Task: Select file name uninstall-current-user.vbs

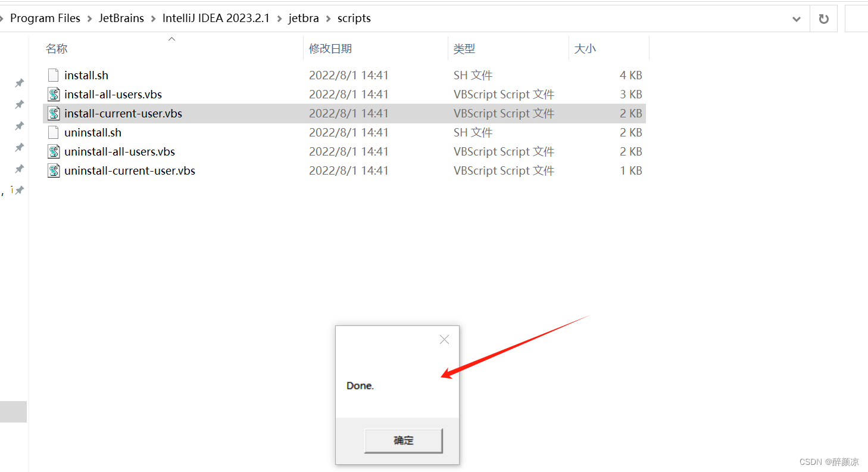Action: (x=130, y=170)
